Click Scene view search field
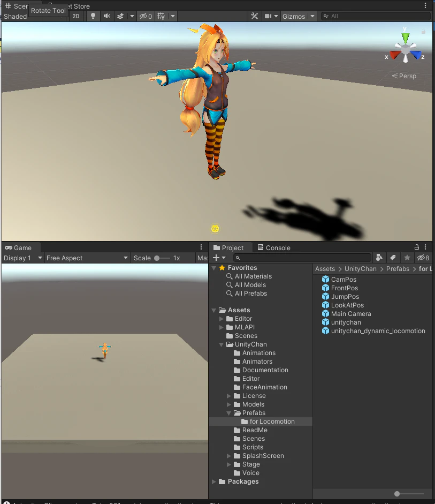The height and width of the screenshot is (504, 435). coord(376,16)
